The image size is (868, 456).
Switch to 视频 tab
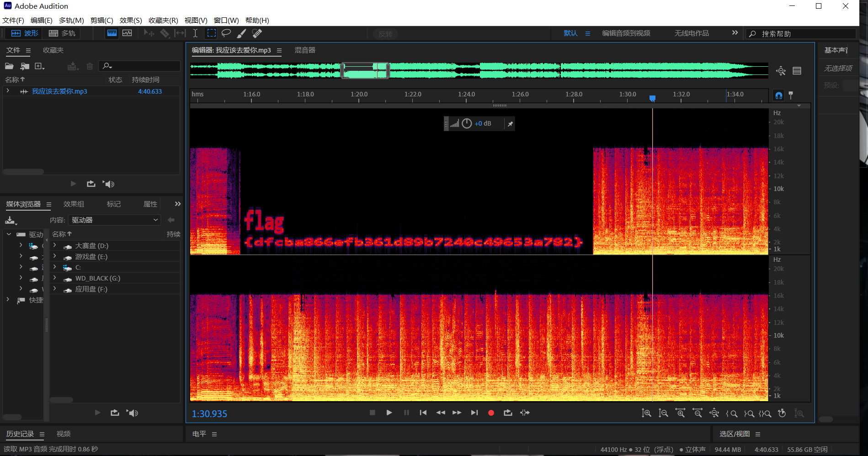(x=64, y=434)
